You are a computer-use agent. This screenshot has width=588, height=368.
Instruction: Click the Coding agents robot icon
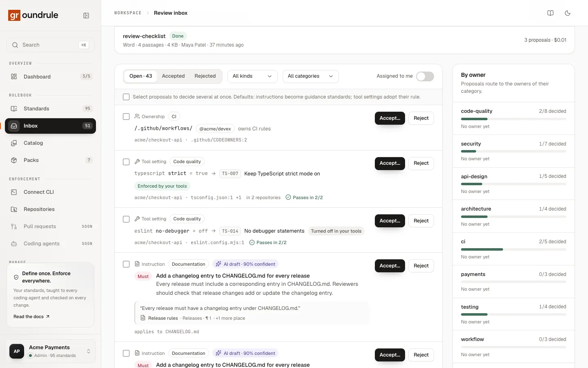pos(14,244)
